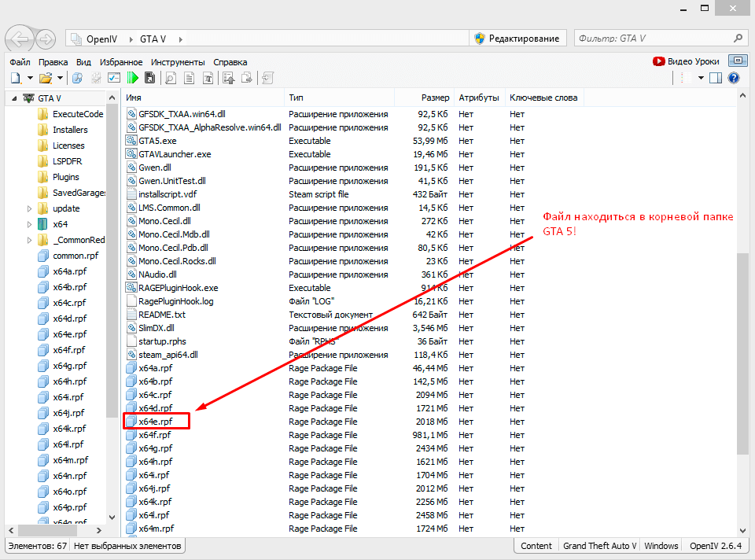Sort by the Атрибуты column header
Image resolution: width=755 pixels, height=560 pixels.
pyautogui.click(x=479, y=98)
